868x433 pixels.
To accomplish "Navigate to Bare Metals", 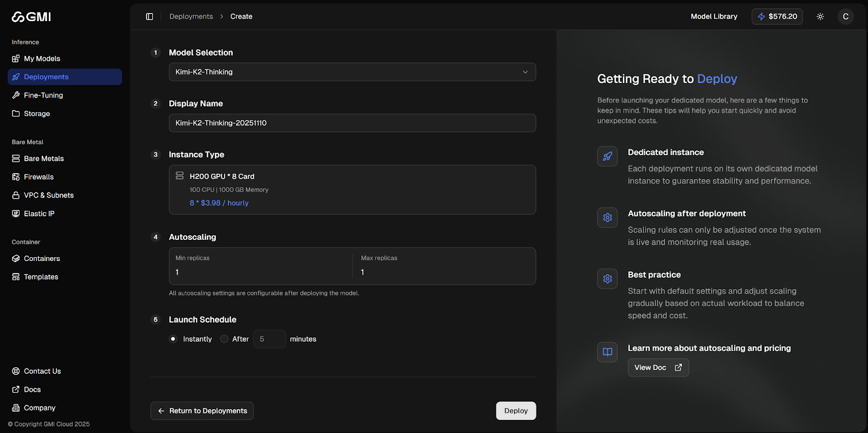I will coord(65,159).
